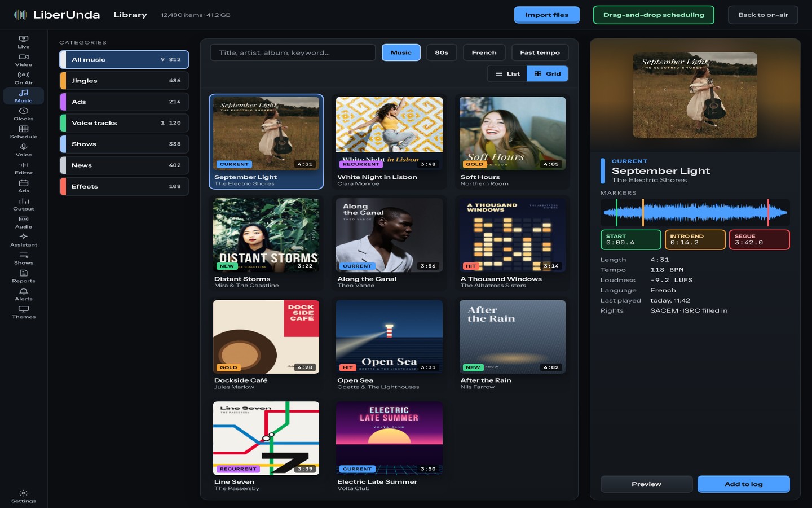Select the INTRO END marker 0:14.2 box

click(x=695, y=240)
